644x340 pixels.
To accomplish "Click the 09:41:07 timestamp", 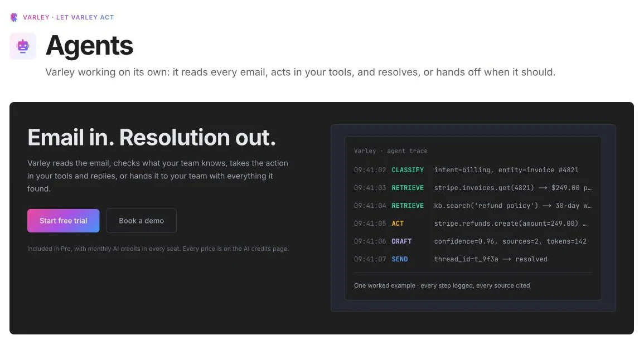I will (x=370, y=259).
